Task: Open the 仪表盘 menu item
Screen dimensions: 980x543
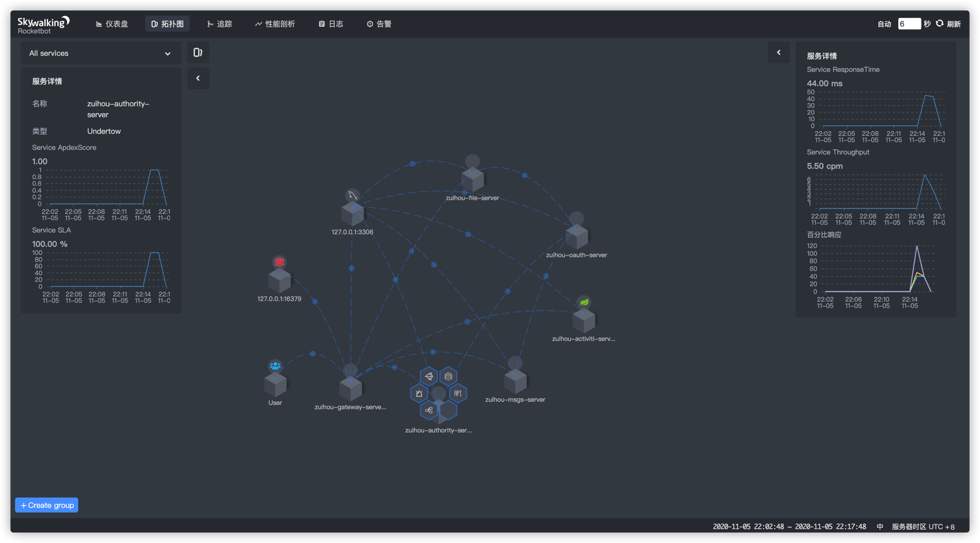Action: coord(112,24)
